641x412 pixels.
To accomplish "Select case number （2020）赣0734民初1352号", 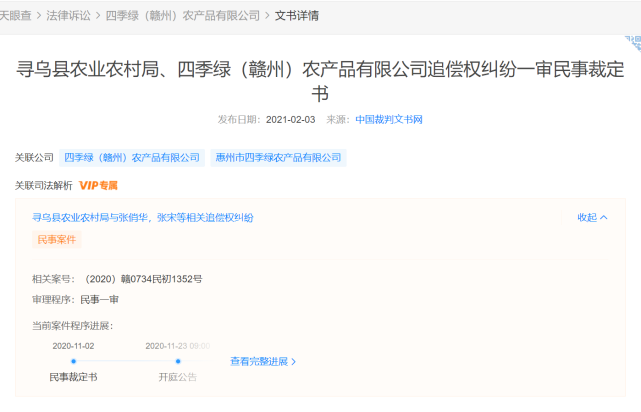I will coord(142,279).
